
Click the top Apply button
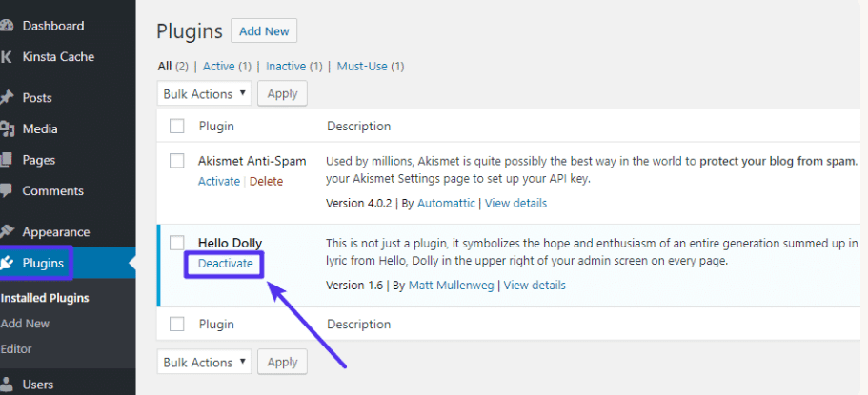click(282, 94)
